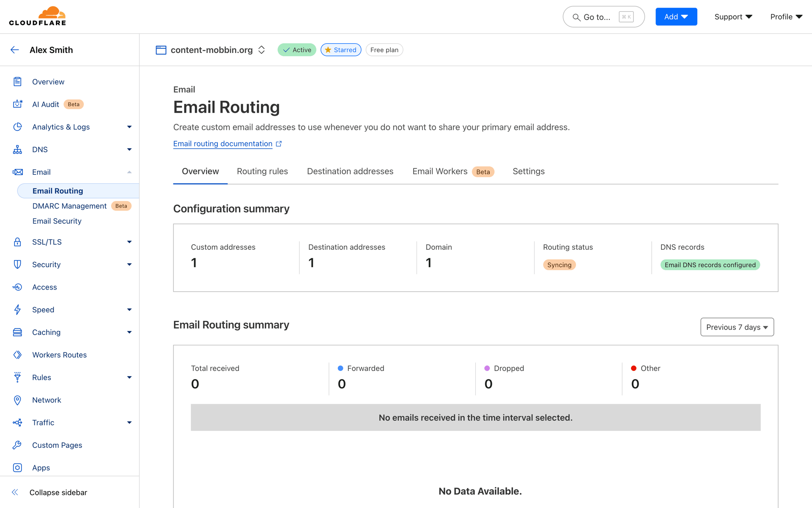Expand the DNS section arrow

coord(129,149)
